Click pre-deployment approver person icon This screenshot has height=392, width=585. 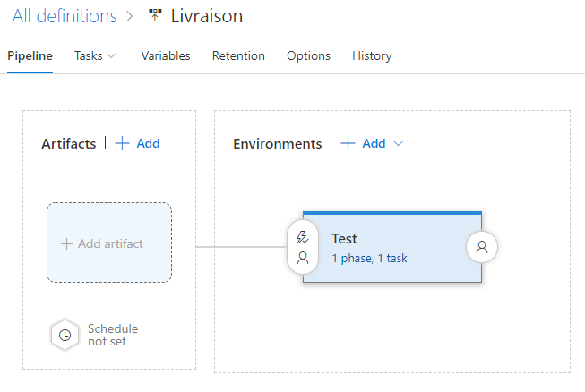(303, 258)
